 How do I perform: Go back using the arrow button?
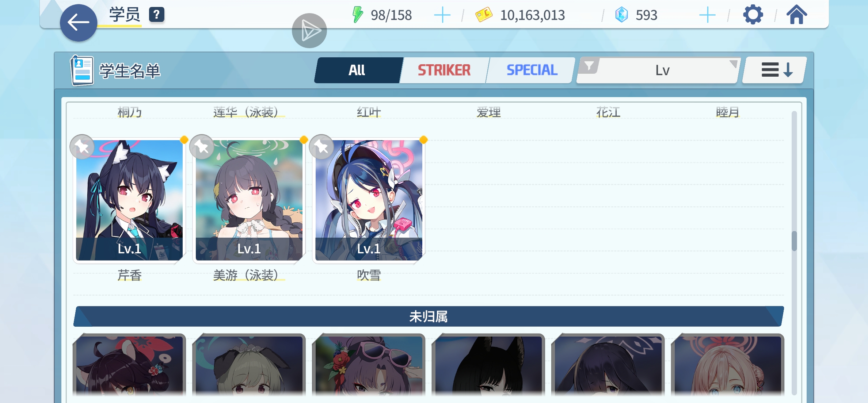coord(79,23)
